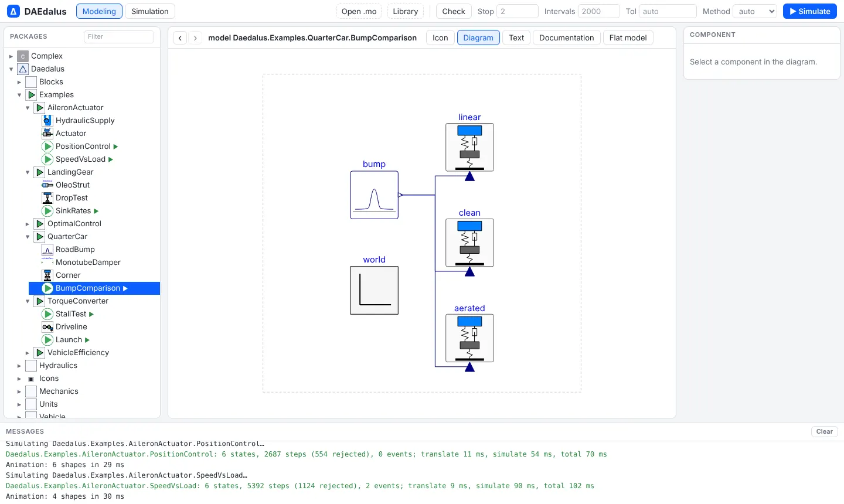Screen dimensions: 844x504
Task: Open the Method dropdown
Action: (755, 11)
